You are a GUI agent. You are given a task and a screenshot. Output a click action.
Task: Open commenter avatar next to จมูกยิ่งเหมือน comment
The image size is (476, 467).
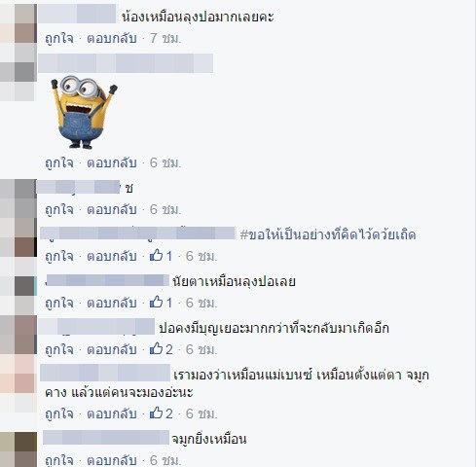point(18,449)
